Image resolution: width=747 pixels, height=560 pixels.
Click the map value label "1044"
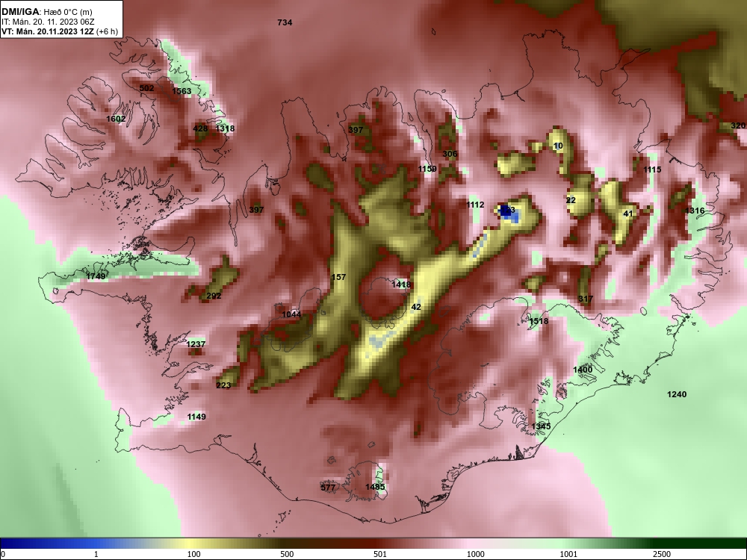[x=291, y=314]
